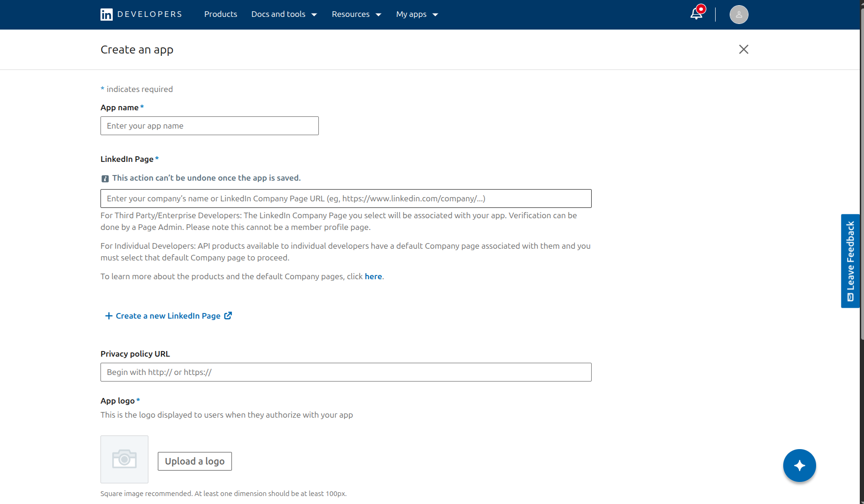This screenshot has height=504, width=864.
Task: Open the sparkle assistant floating button
Action: (x=799, y=465)
